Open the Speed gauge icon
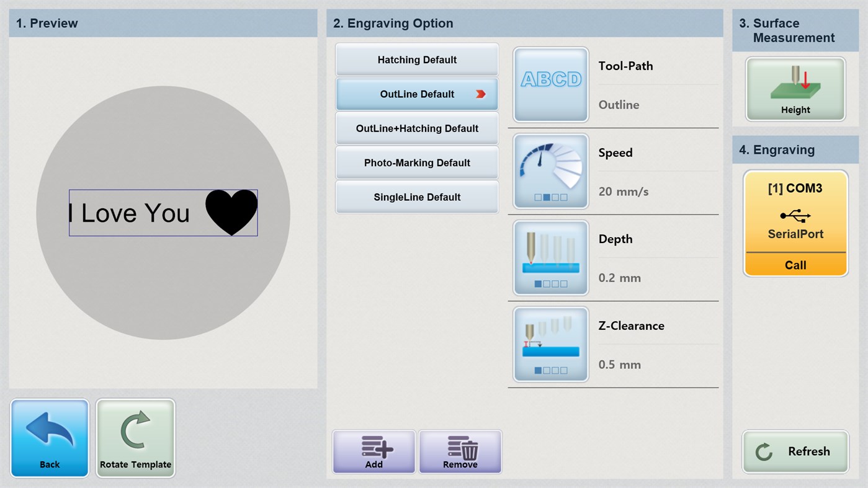This screenshot has height=488, width=868. coord(550,171)
